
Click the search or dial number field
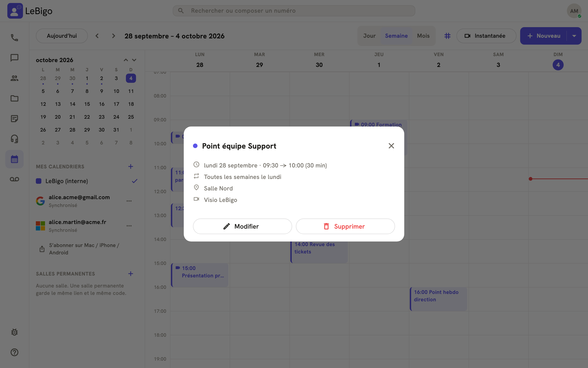tap(294, 11)
